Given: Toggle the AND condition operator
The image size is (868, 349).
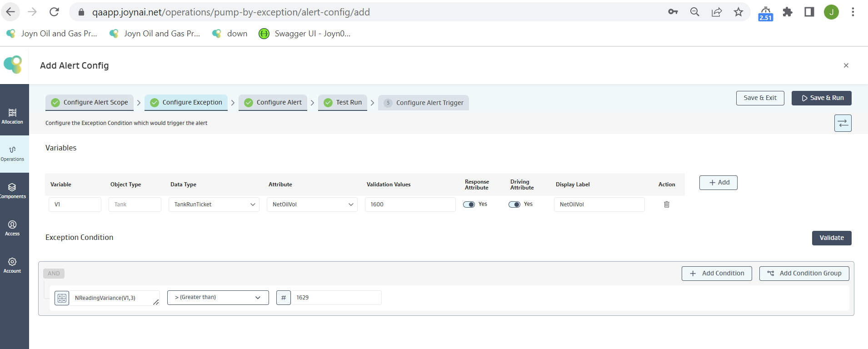Looking at the screenshot, I should click(54, 274).
